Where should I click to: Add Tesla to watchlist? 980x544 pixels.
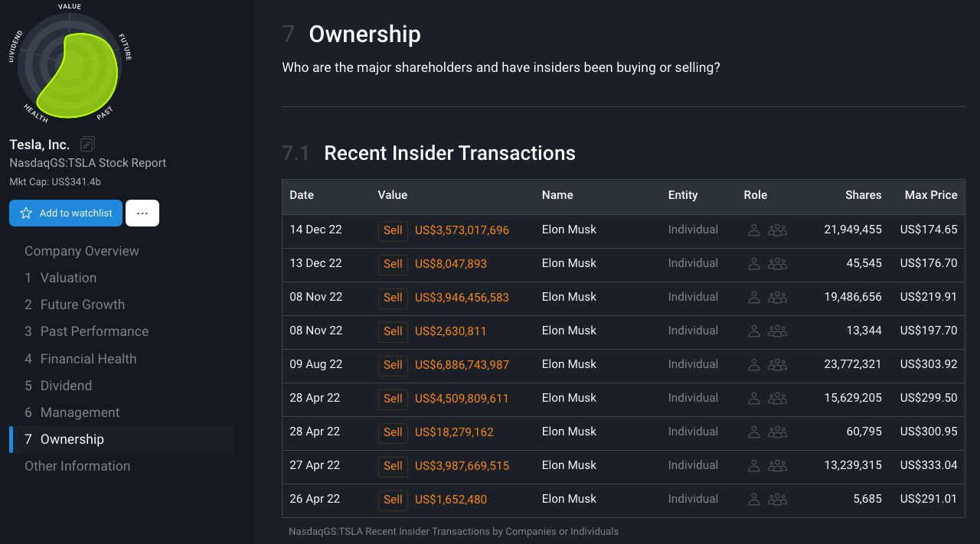tap(66, 213)
